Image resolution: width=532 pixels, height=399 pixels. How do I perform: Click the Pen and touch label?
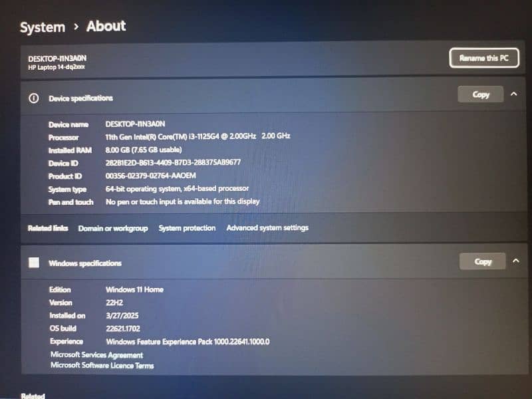pyautogui.click(x=70, y=202)
